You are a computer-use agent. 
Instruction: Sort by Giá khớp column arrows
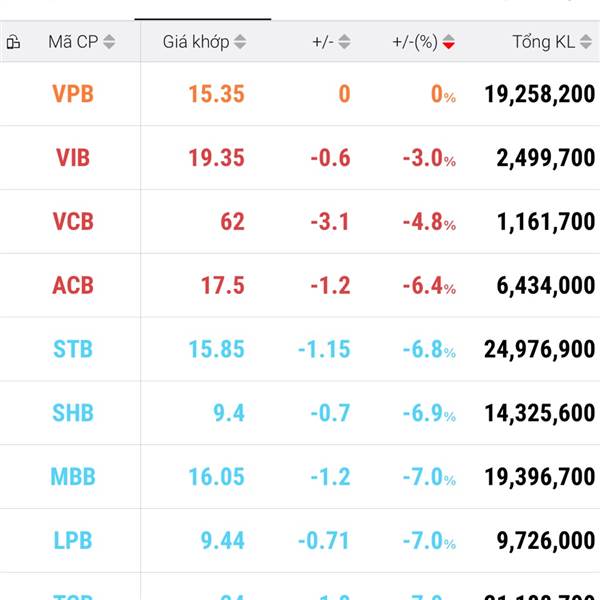coord(240,42)
